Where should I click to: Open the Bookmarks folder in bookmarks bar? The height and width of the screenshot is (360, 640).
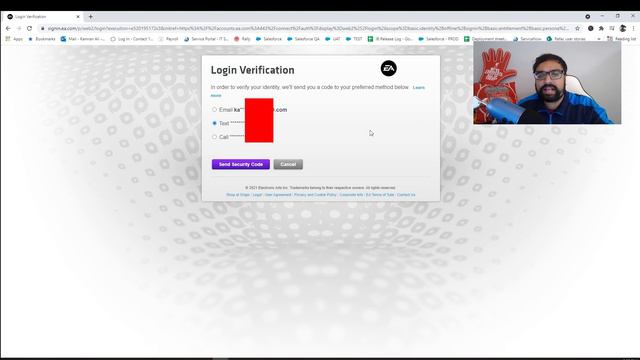[x=42, y=39]
